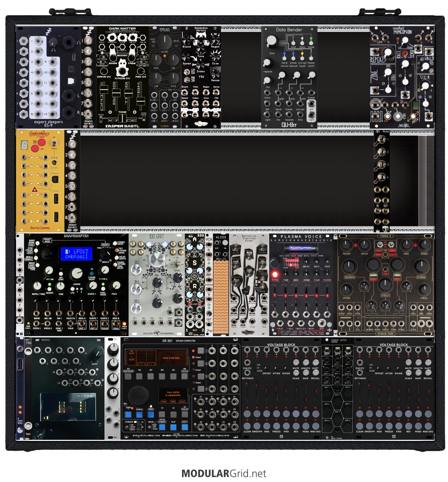This screenshot has width=448, height=482.
Task: Select the Manual Gates module
Action: [x=338, y=389]
